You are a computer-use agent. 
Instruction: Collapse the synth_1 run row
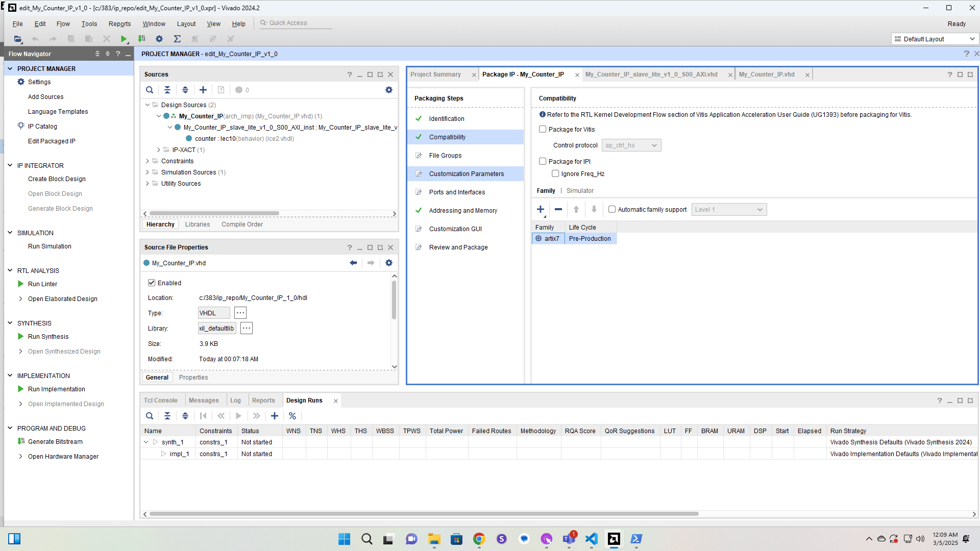(146, 442)
